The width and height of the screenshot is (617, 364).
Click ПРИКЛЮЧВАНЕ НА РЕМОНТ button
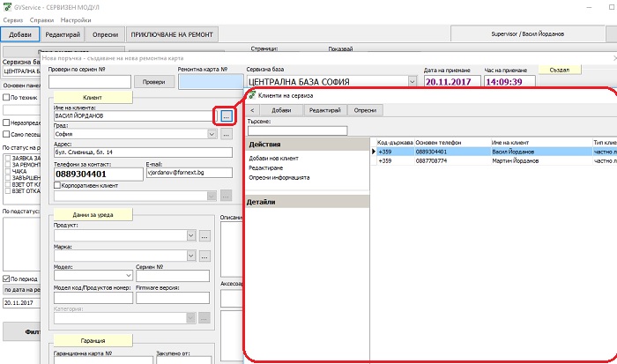(x=172, y=34)
